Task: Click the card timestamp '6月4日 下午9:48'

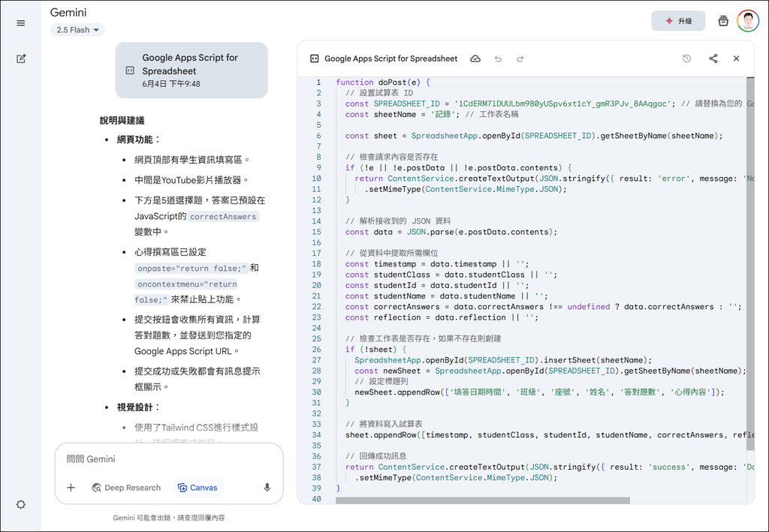Action: [x=171, y=84]
